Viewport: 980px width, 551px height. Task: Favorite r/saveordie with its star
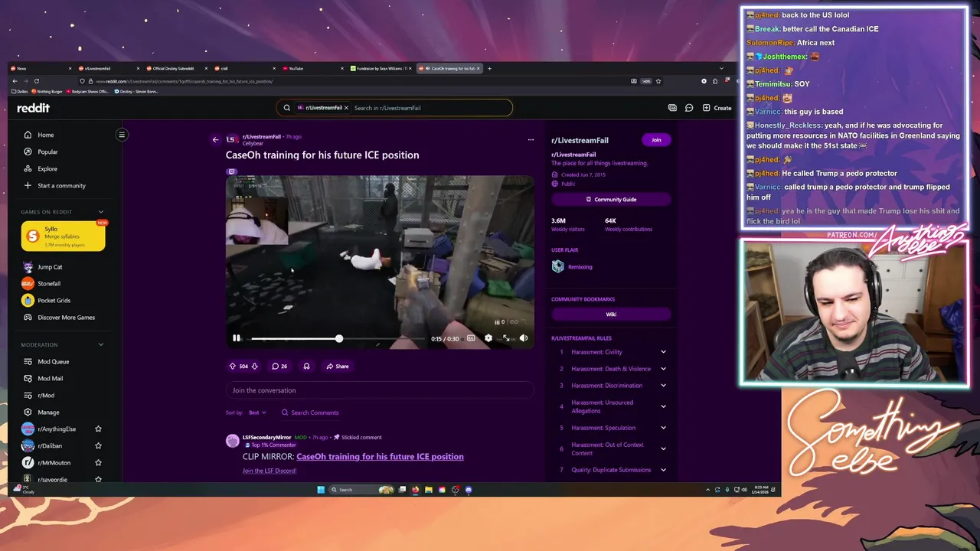point(98,479)
